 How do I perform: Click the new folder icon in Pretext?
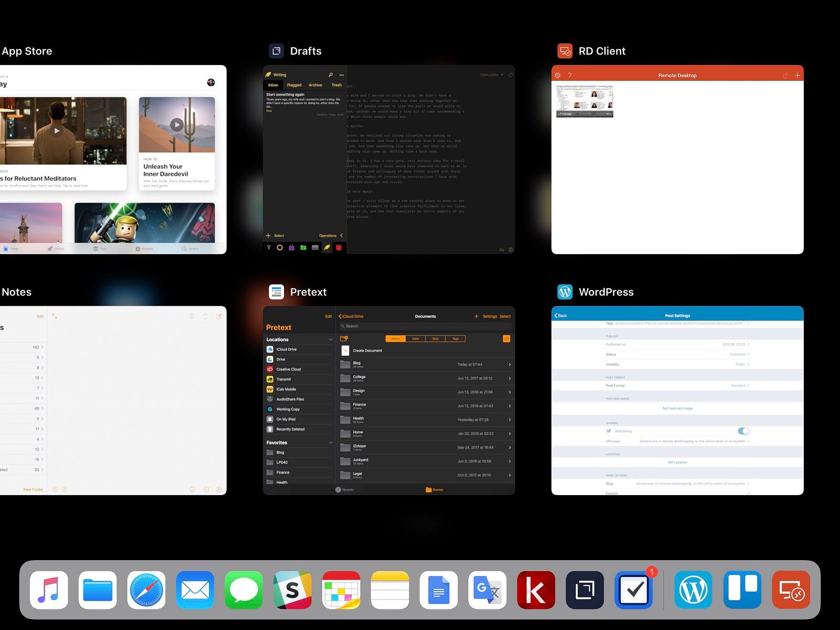click(344, 339)
